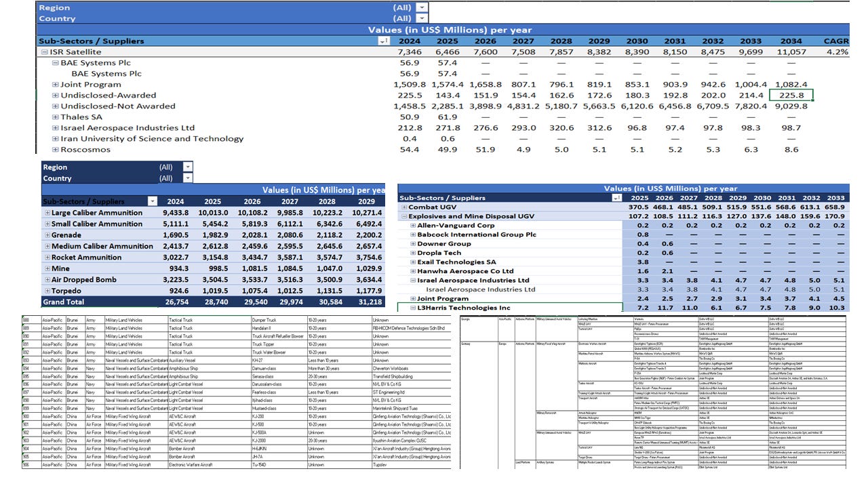The height and width of the screenshot is (488, 868).
Task: Expand the Exail Technologies SA row
Action: 413,262
